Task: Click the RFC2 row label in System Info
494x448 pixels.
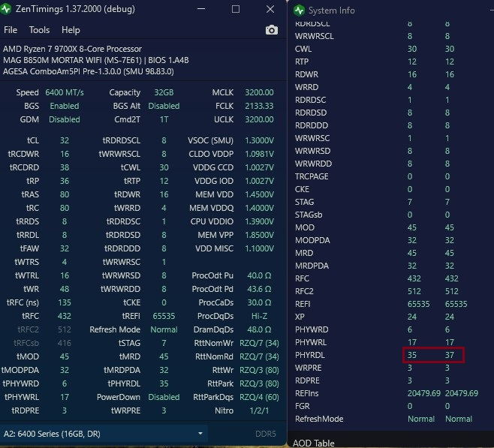Action: (x=304, y=291)
